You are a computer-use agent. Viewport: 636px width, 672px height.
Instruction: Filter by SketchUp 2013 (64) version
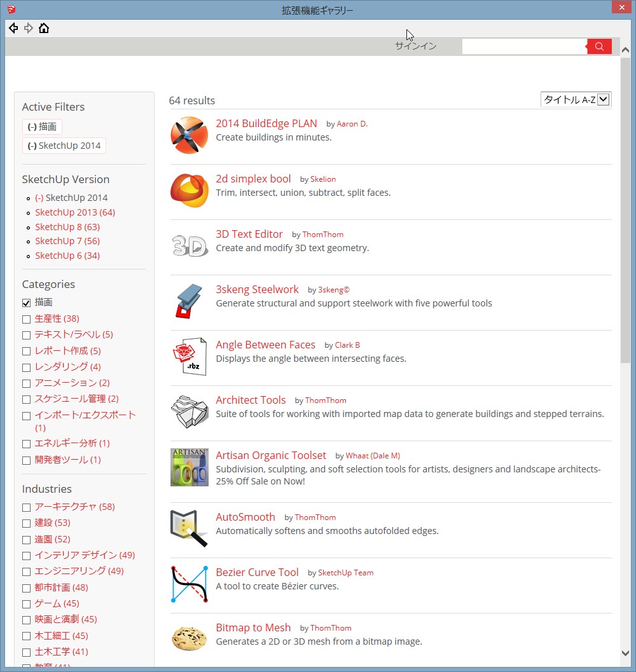[x=75, y=212]
